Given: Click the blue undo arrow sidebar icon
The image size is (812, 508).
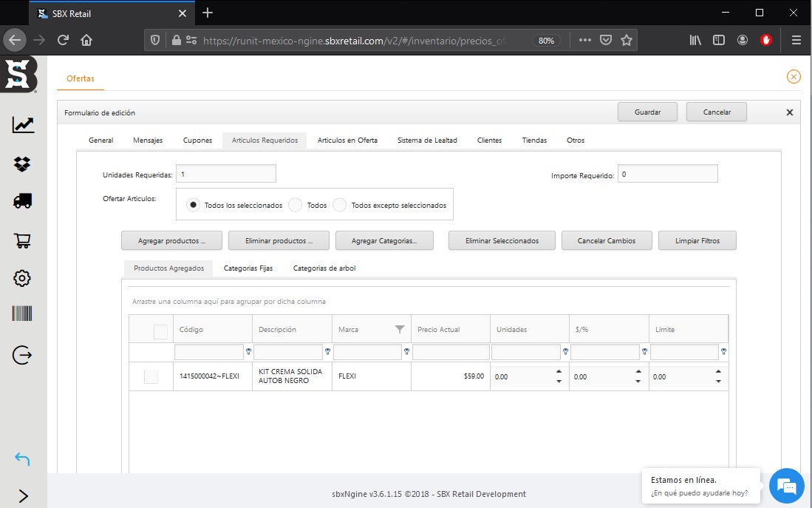Looking at the screenshot, I should (22, 458).
